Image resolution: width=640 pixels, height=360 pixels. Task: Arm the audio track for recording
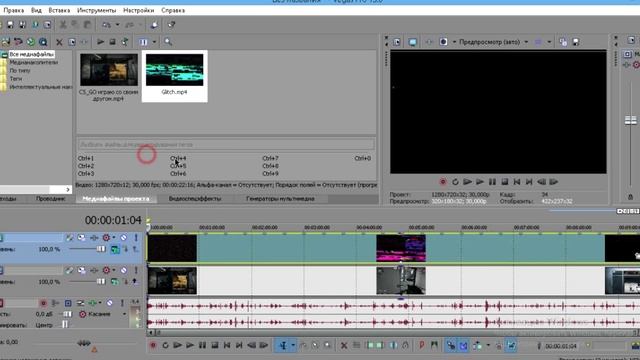tap(43, 303)
